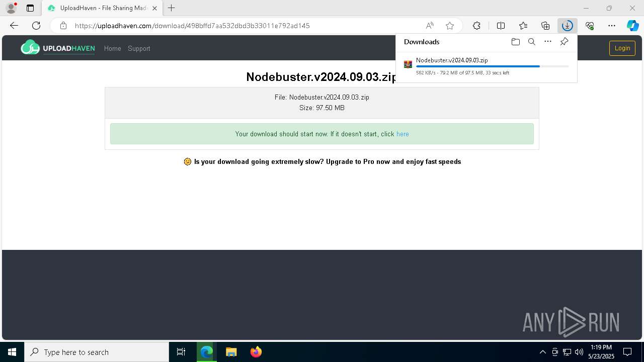Show hidden system tray icons

(x=542, y=352)
